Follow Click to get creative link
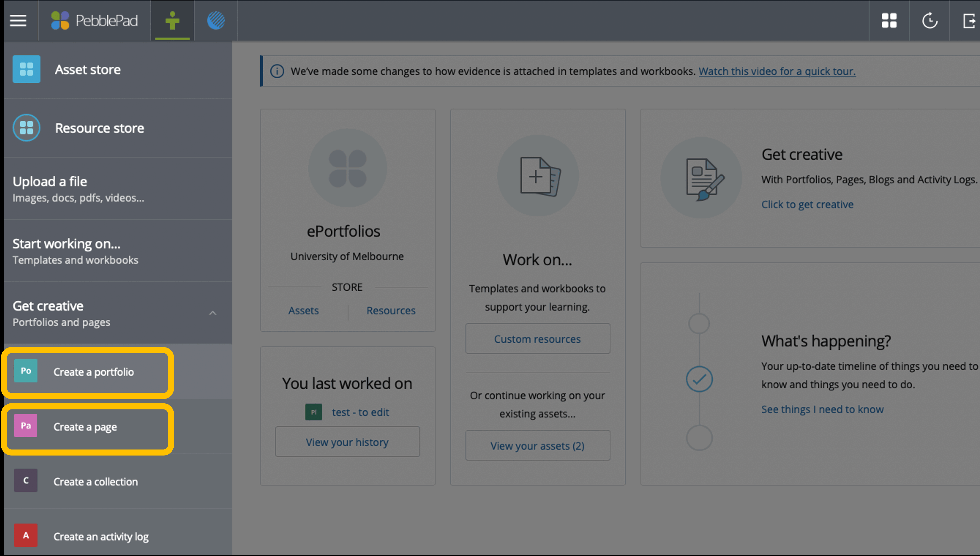This screenshot has height=556, width=980. pos(807,205)
